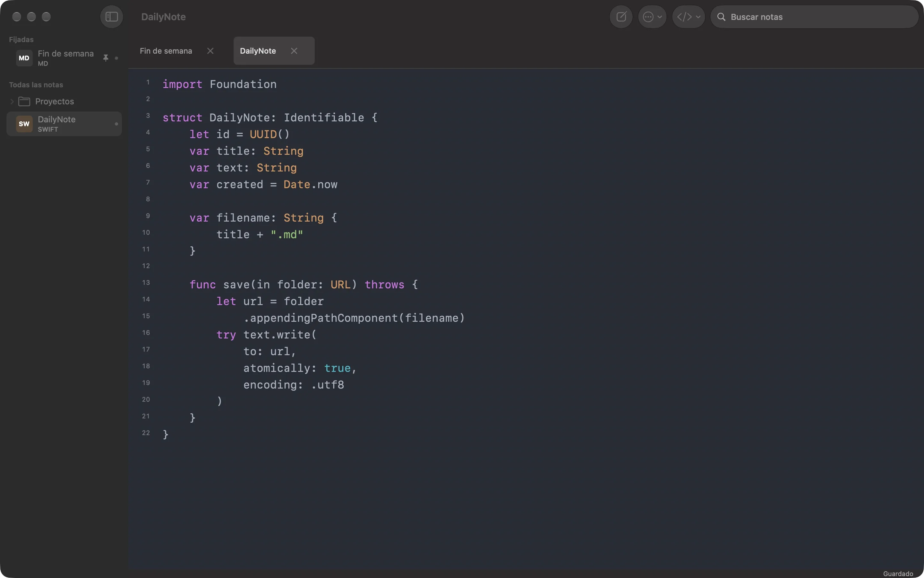This screenshot has height=578, width=924.
Task: Click 'Date' on line 7
Action: point(297,185)
